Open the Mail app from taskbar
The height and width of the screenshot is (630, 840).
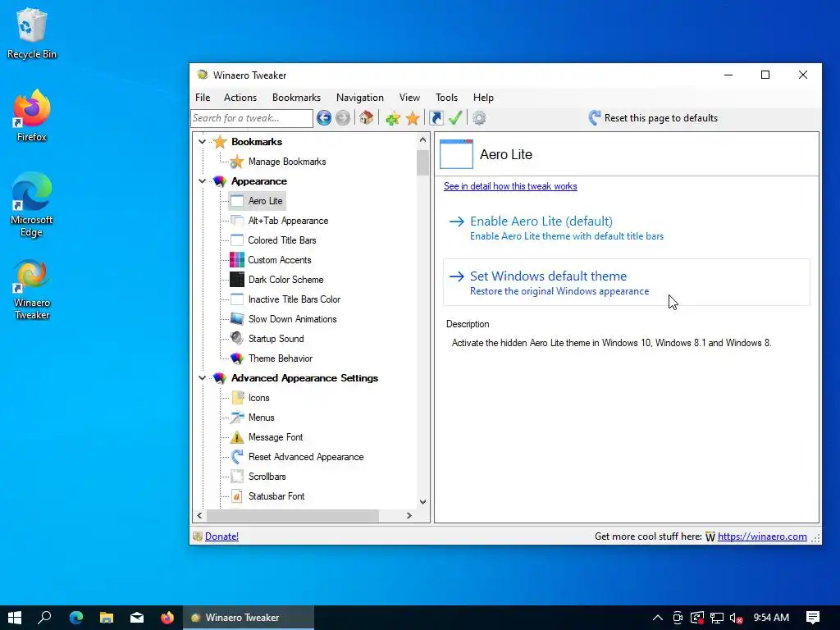(x=137, y=618)
